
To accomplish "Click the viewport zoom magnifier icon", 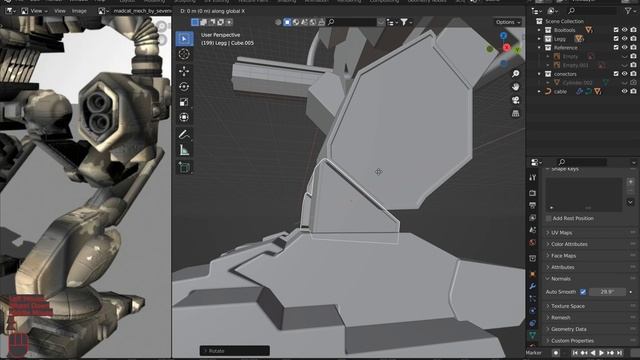I will click(516, 73).
